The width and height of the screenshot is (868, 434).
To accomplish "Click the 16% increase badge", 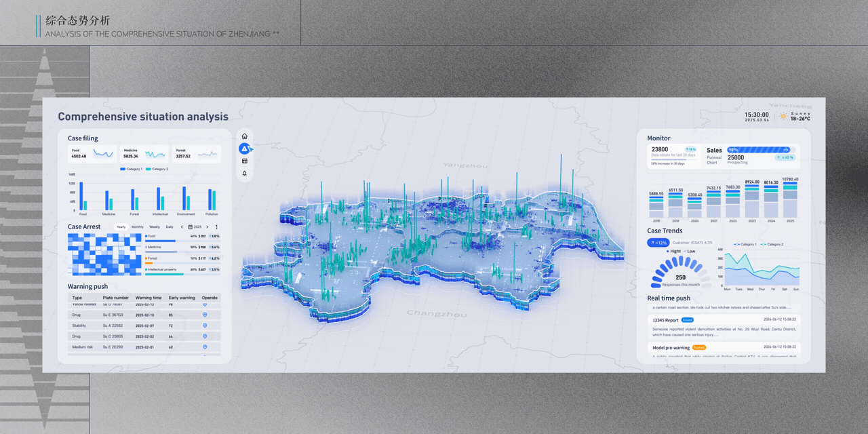I will point(690,149).
